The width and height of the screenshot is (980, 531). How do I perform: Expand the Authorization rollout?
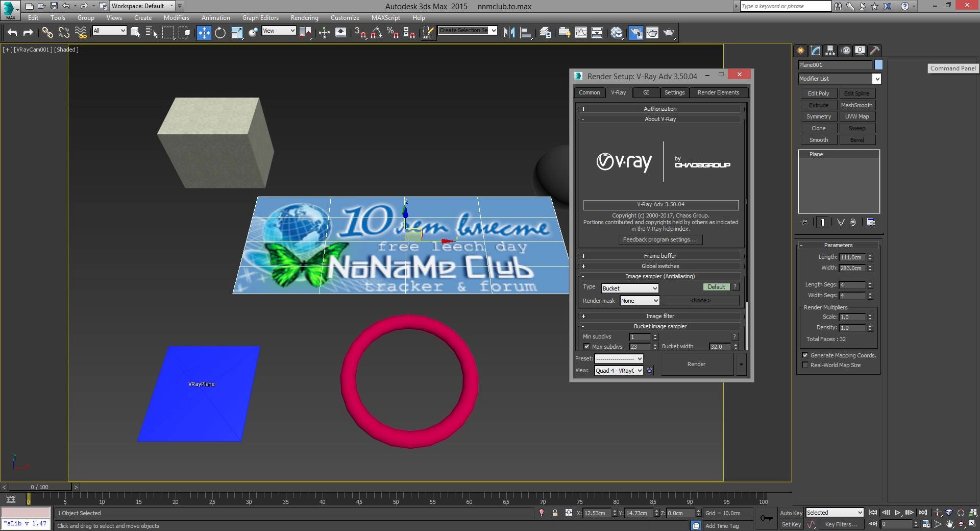pyautogui.click(x=660, y=109)
